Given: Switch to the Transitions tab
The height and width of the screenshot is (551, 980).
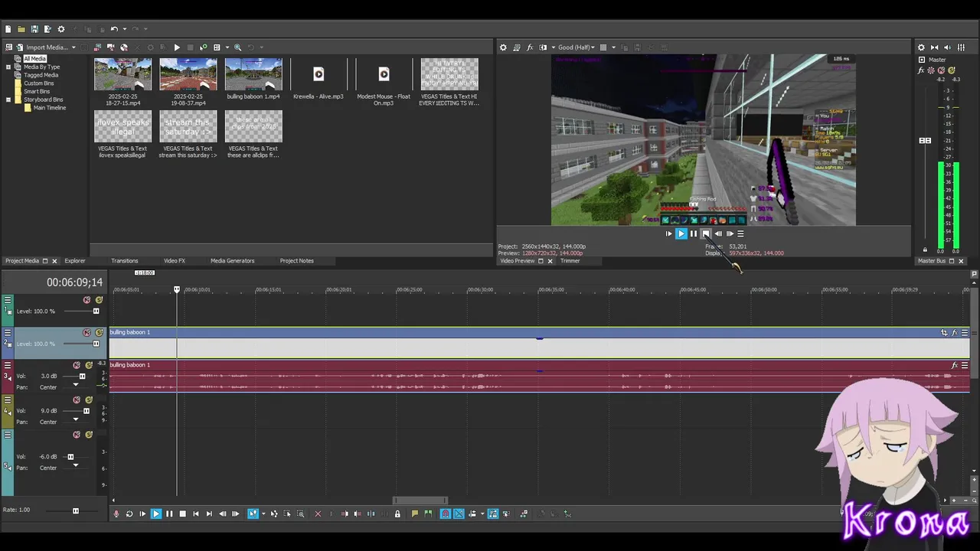Looking at the screenshot, I should pos(124,261).
